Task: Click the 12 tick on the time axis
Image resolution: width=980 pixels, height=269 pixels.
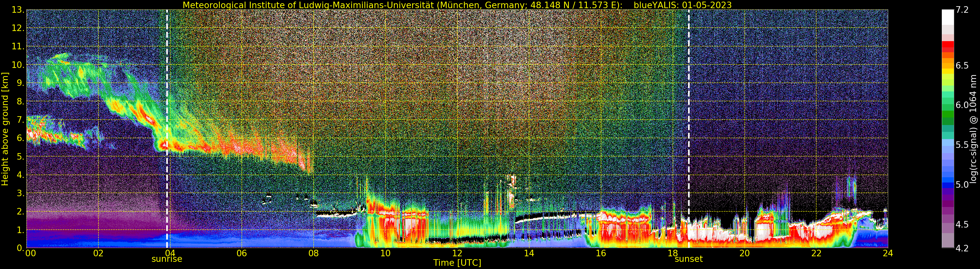Action: tap(457, 253)
